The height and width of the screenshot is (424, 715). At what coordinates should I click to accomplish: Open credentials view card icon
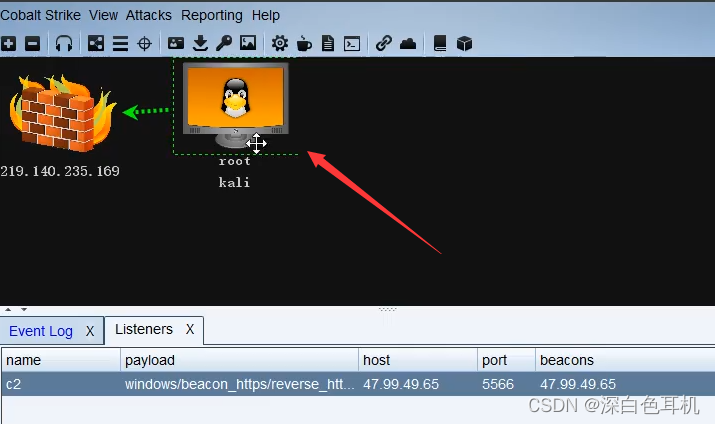click(x=176, y=44)
